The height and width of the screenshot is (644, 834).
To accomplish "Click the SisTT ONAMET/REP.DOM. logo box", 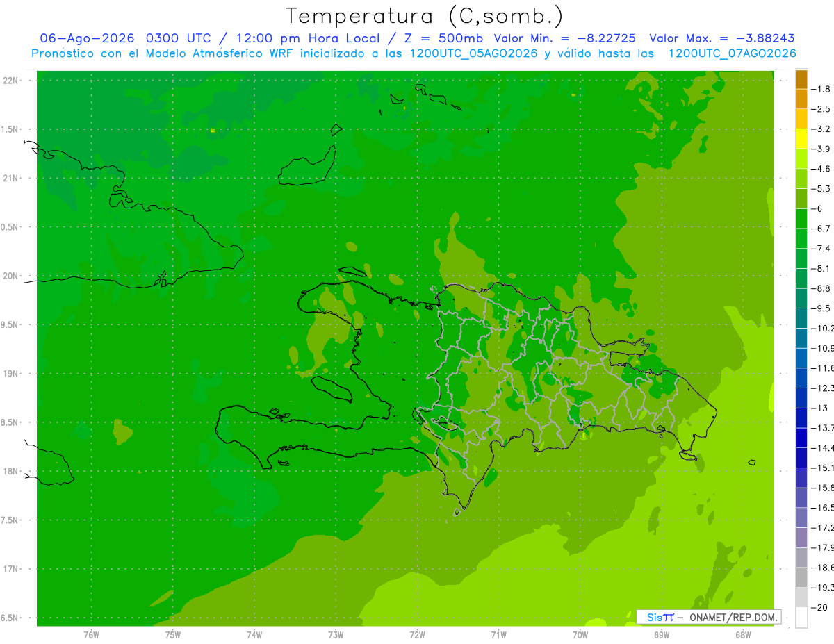I will 708,617.
